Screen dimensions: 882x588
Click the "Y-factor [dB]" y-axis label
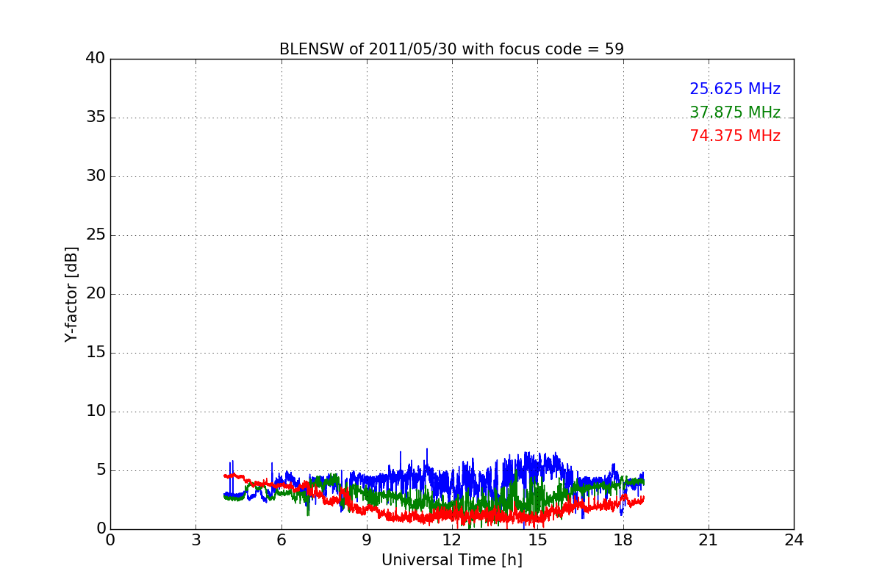[71, 294]
